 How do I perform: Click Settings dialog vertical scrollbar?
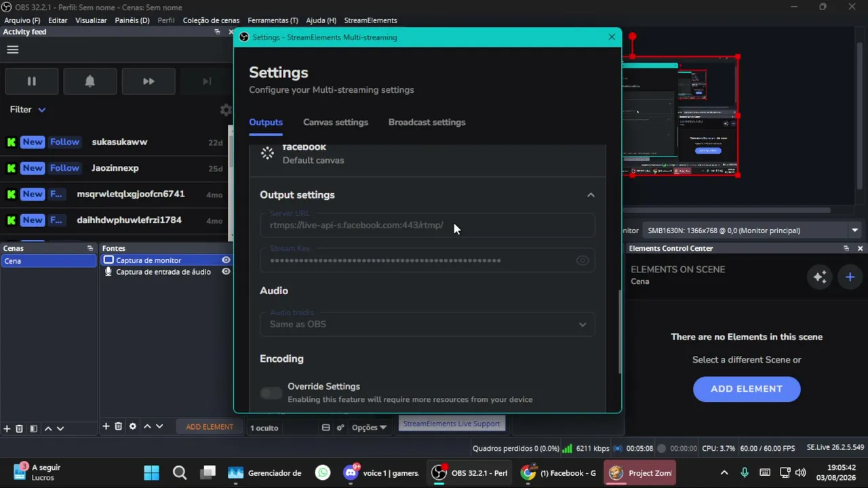pyautogui.click(x=620, y=332)
